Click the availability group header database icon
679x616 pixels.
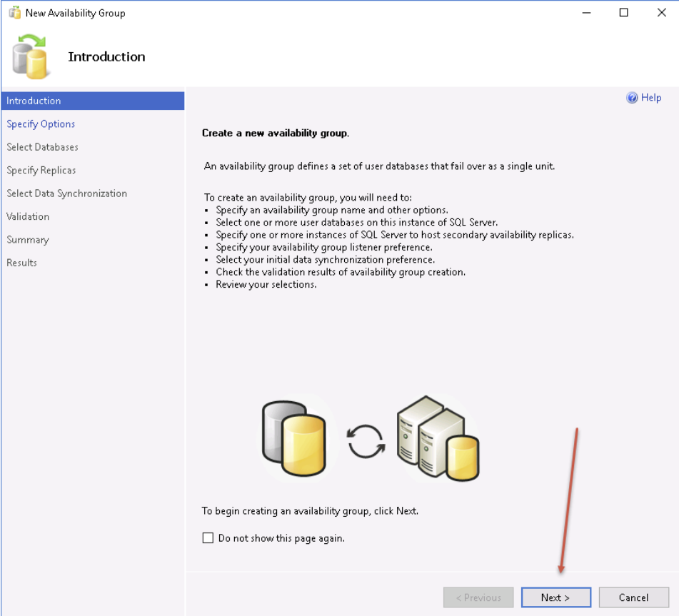[x=30, y=56]
